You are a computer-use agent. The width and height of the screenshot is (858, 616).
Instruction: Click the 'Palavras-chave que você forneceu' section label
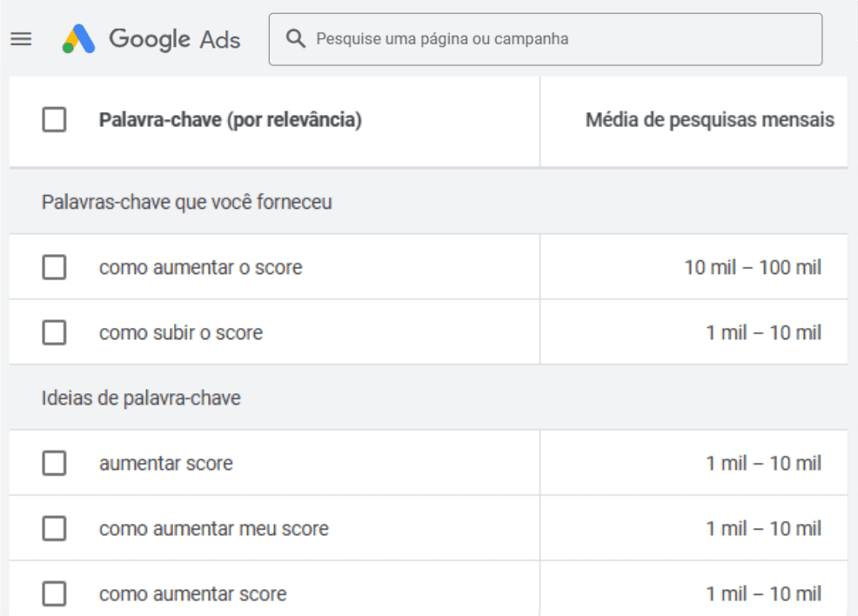point(187,202)
